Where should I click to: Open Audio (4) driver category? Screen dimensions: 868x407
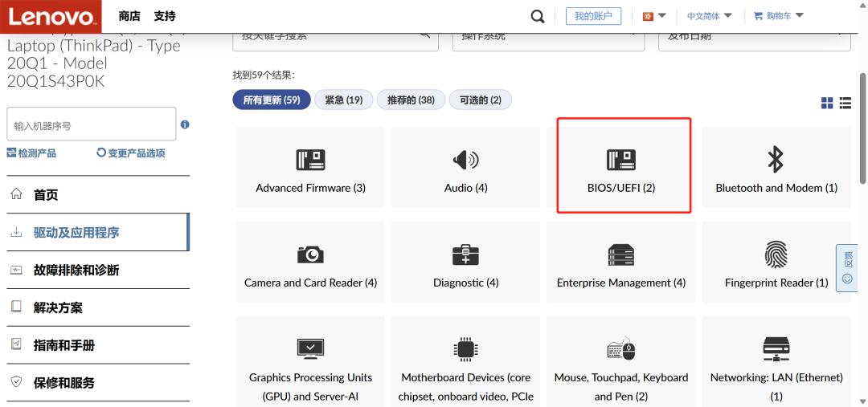click(465, 168)
